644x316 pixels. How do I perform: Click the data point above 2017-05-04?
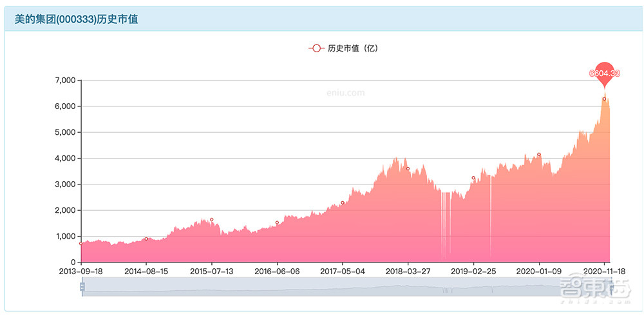pyautogui.click(x=343, y=202)
